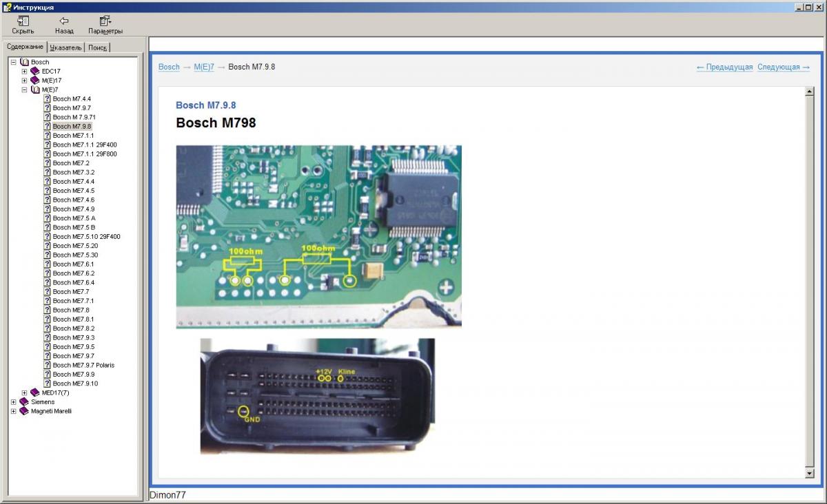This screenshot has height=504, width=827.
Task: Click the page icon beside Bosch ME7.8.1
Action: (47, 319)
